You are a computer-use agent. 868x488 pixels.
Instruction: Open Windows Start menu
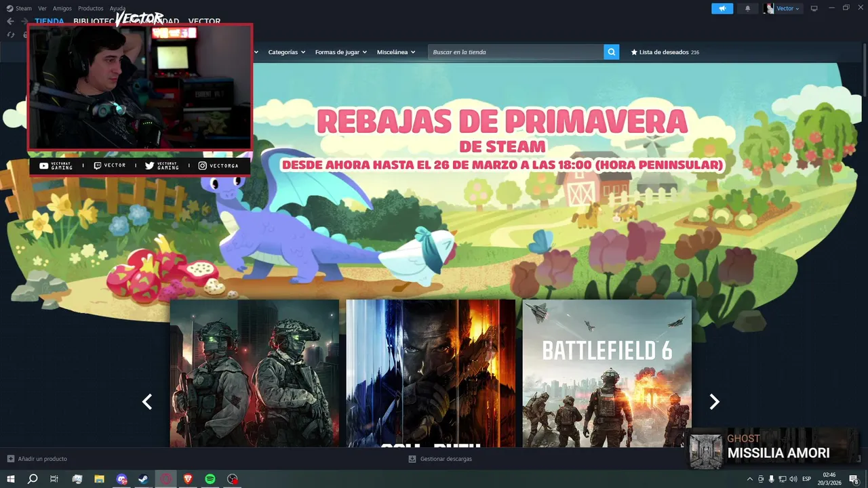click(11, 479)
